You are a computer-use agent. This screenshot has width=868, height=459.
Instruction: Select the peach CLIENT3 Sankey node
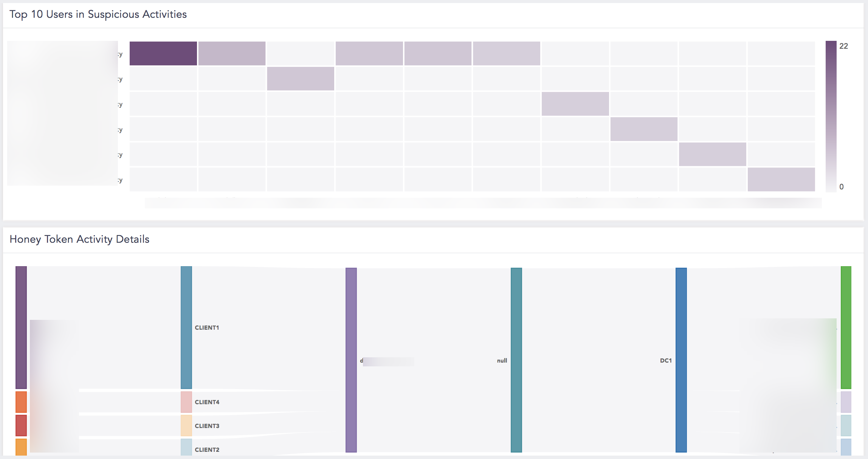pos(186,426)
